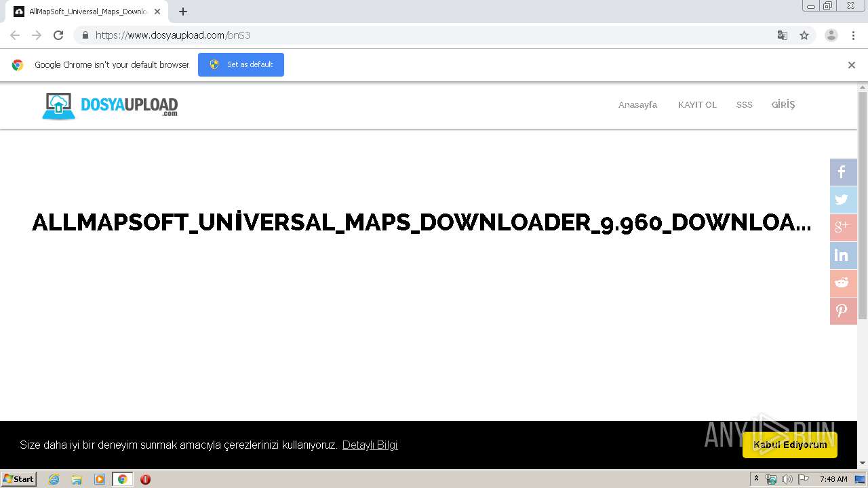Click the ALLMAPSOFT file title heading
Image resolution: width=868 pixels, height=488 pixels.
tap(421, 222)
